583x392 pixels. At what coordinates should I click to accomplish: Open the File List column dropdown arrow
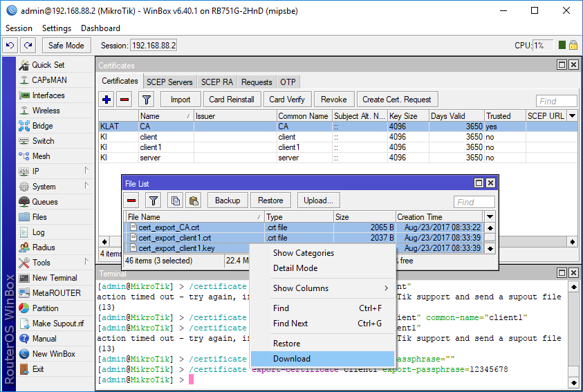coord(490,217)
